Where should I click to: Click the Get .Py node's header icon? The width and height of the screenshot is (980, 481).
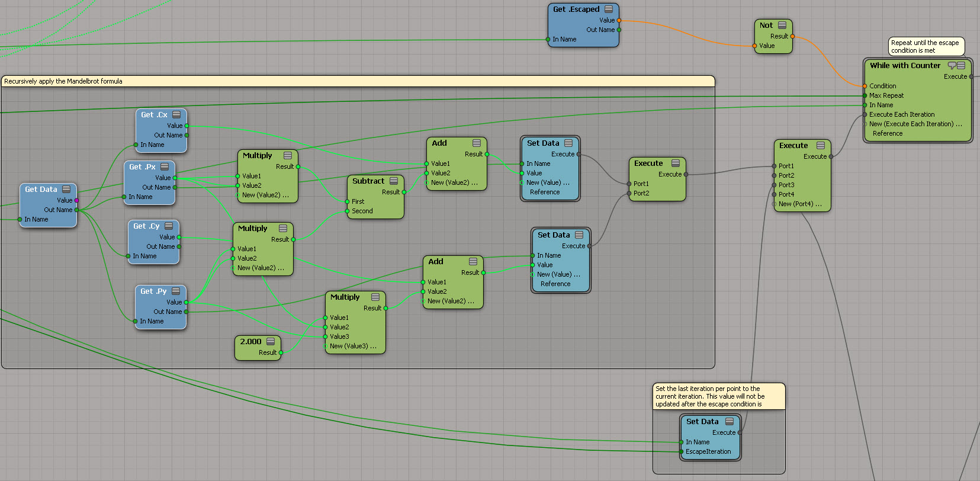click(176, 291)
